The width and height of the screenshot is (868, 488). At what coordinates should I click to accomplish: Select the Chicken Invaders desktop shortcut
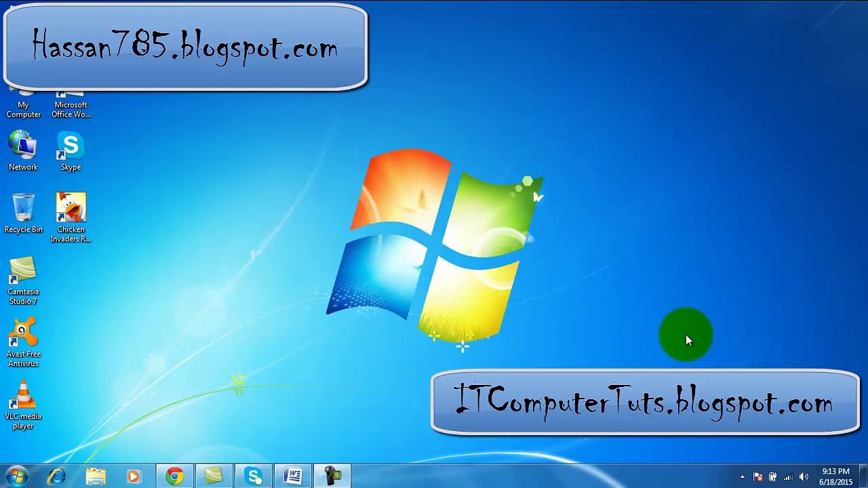[x=71, y=218]
